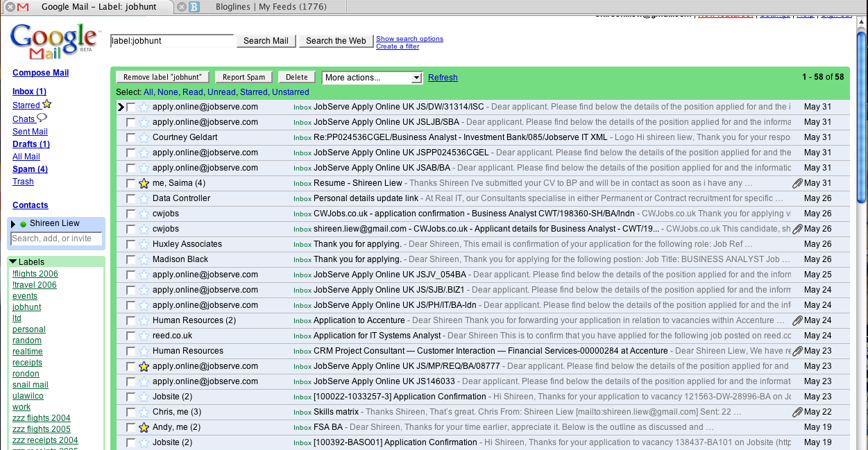The height and width of the screenshot is (450, 868).
Task: Select the Huxley Associates email checkbox
Action: click(x=130, y=244)
